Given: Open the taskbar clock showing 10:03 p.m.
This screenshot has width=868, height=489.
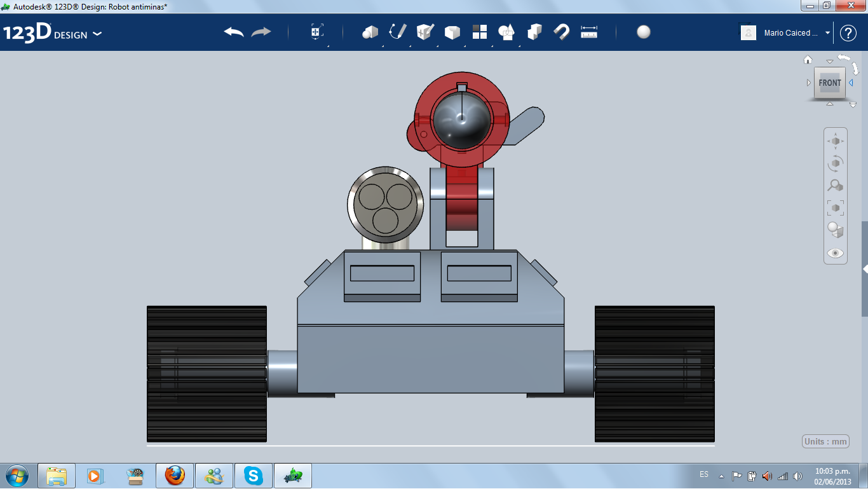Looking at the screenshot, I should [832, 476].
